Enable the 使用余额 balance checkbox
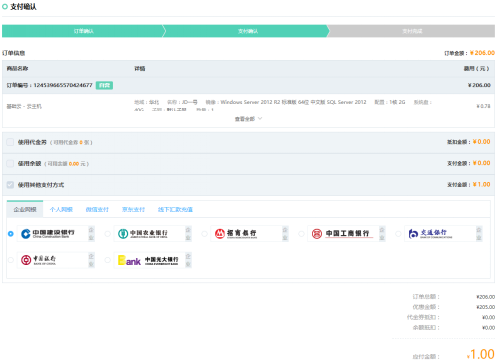The width and height of the screenshot is (499, 364). point(10,164)
